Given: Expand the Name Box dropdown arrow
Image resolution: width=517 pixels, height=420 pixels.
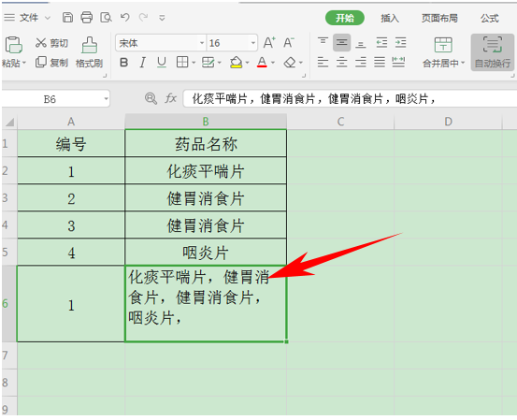Looking at the screenshot, I should click(106, 98).
